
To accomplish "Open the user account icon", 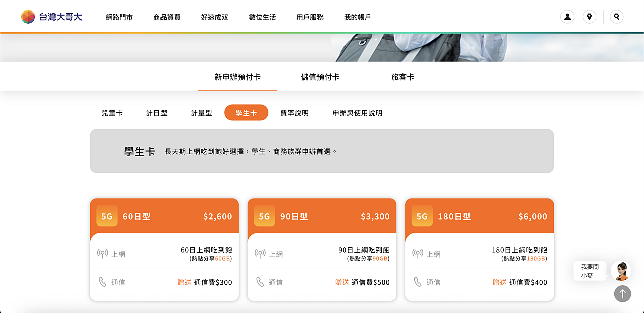I will pyautogui.click(x=567, y=17).
